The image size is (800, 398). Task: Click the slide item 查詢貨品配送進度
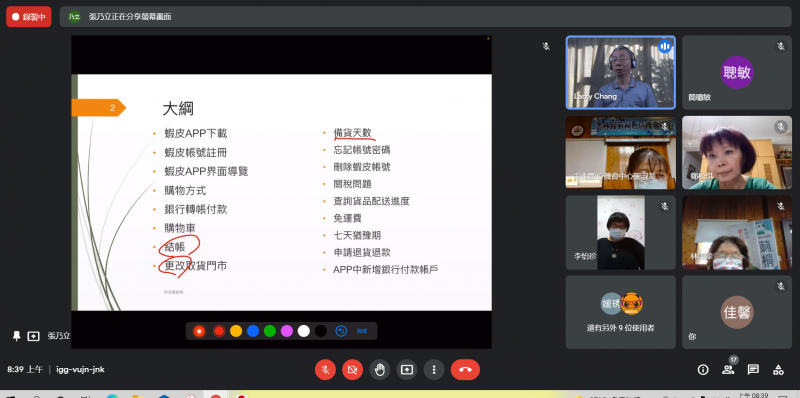coord(371,201)
